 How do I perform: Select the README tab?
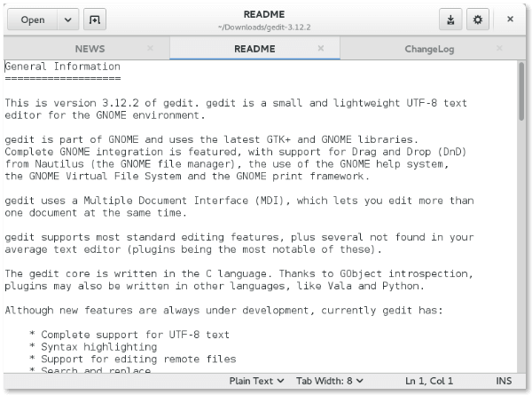[x=254, y=49]
